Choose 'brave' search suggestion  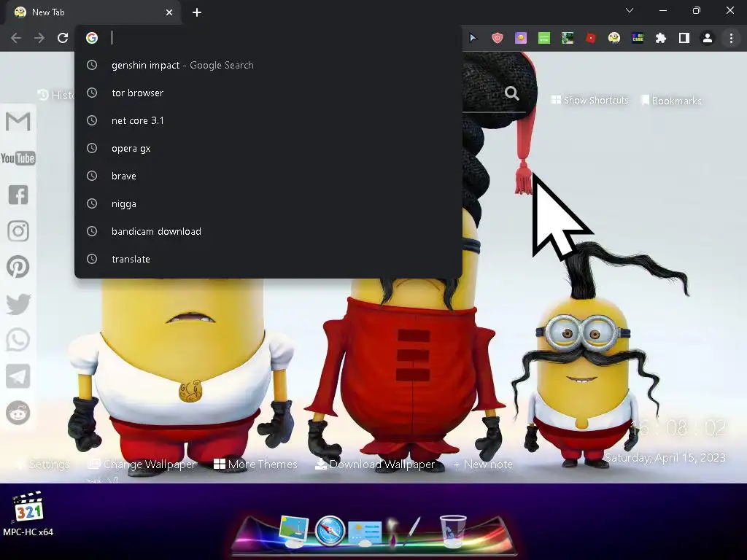[268, 176]
